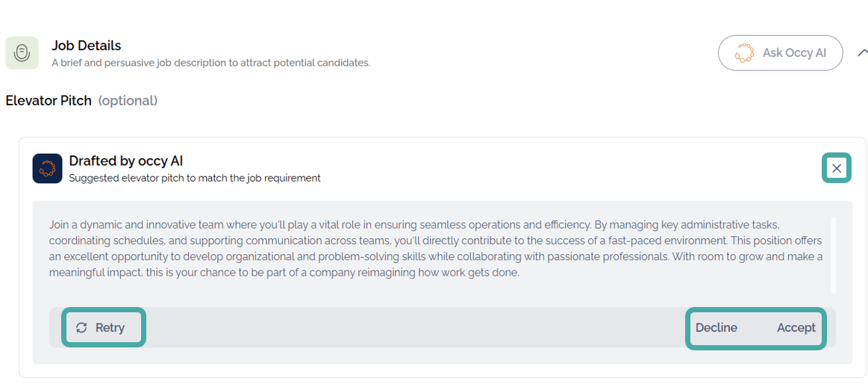Click the empty area of the action bar
The height and width of the screenshot is (384, 868).
410,328
